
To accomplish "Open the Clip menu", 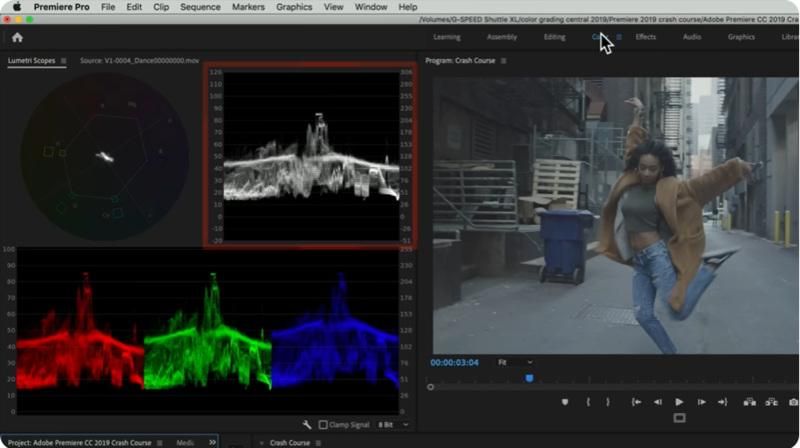I will (x=161, y=7).
